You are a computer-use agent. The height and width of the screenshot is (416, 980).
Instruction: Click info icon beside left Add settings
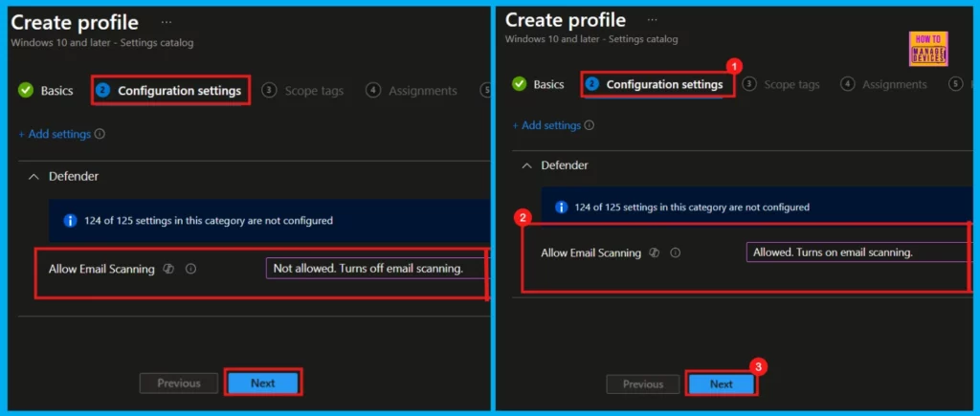pos(100,134)
